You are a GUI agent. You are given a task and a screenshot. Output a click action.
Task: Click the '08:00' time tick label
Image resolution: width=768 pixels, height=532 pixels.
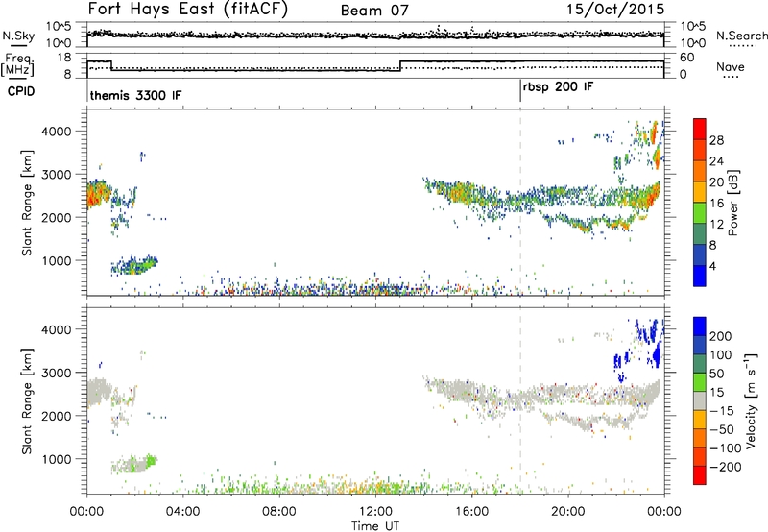click(279, 512)
